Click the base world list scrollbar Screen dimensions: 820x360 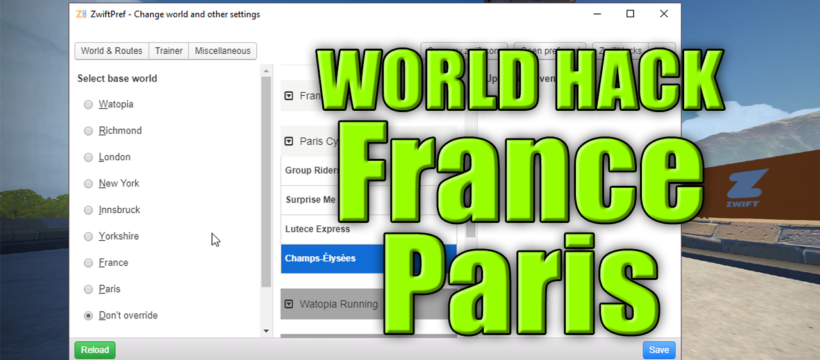266,182
